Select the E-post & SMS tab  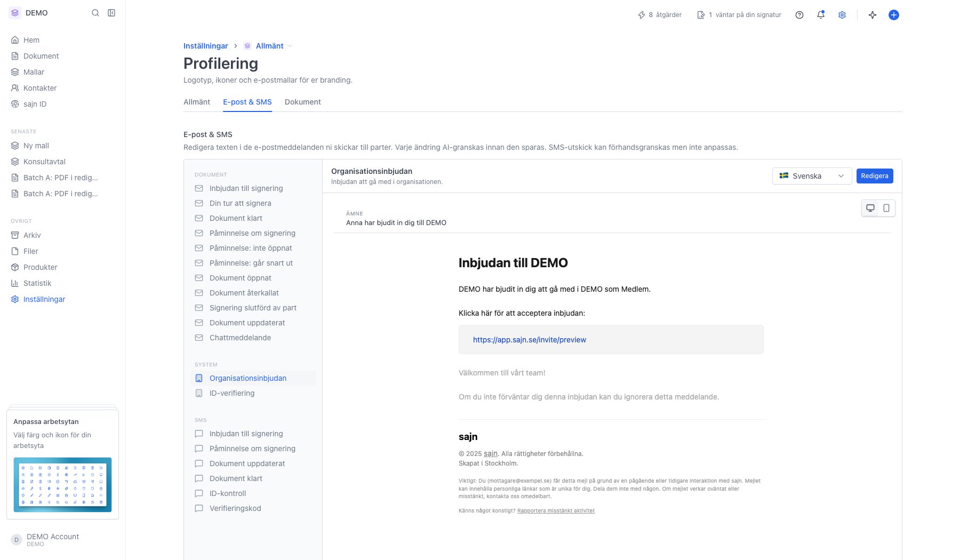pyautogui.click(x=247, y=102)
